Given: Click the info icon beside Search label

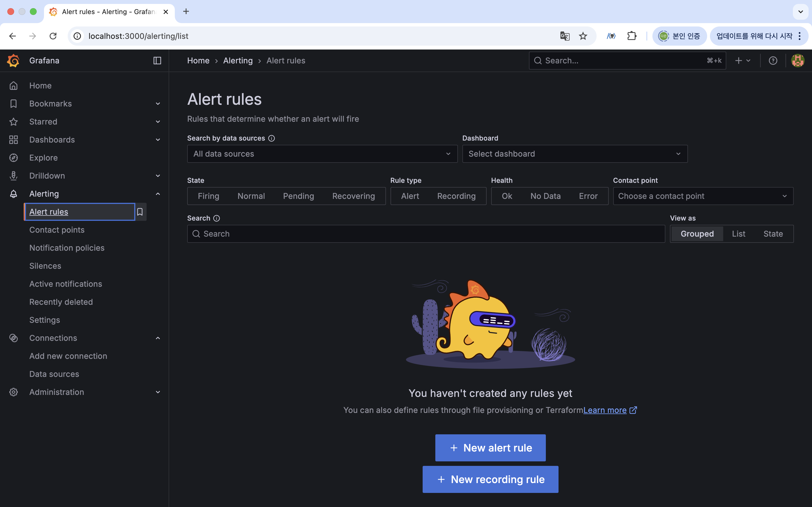Looking at the screenshot, I should click(x=217, y=218).
